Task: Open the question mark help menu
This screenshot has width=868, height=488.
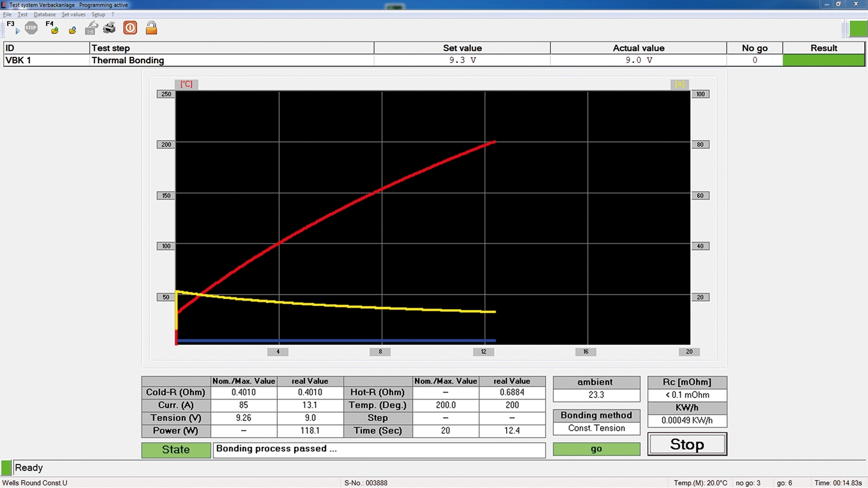Action: point(113,15)
